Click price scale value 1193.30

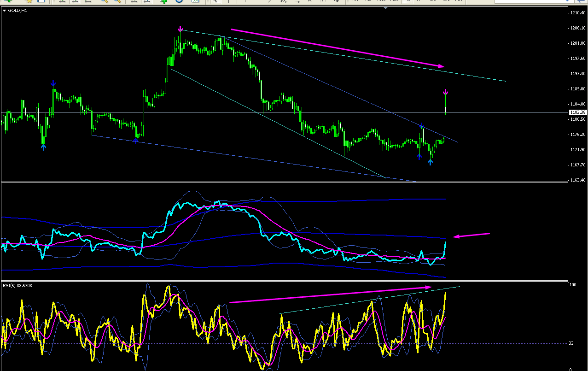577,74
